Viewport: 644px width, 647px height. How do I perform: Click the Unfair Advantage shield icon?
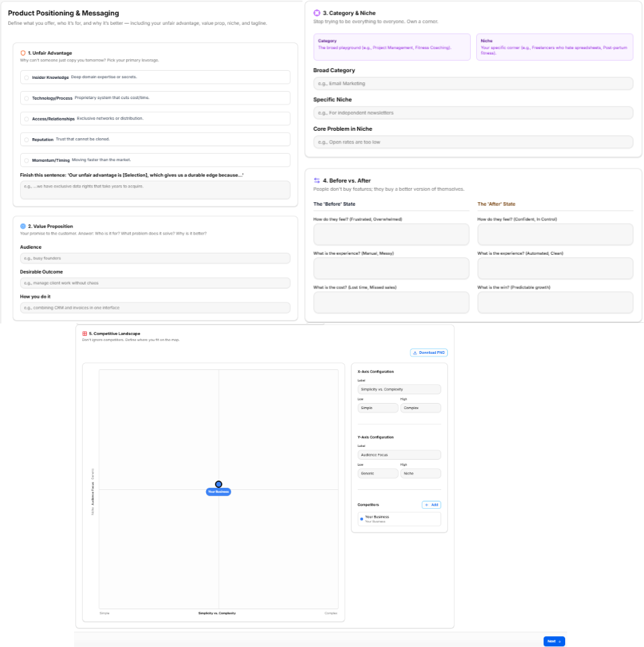coord(23,53)
